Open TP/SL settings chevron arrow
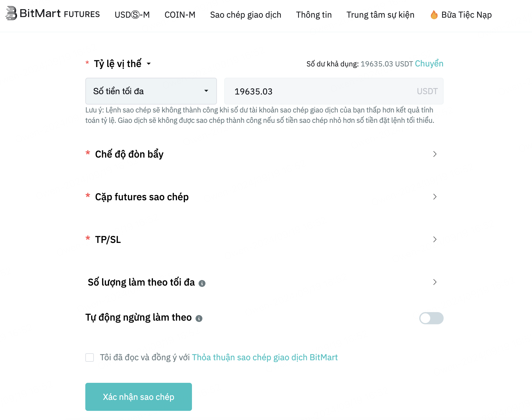532x420 pixels. 435,240
